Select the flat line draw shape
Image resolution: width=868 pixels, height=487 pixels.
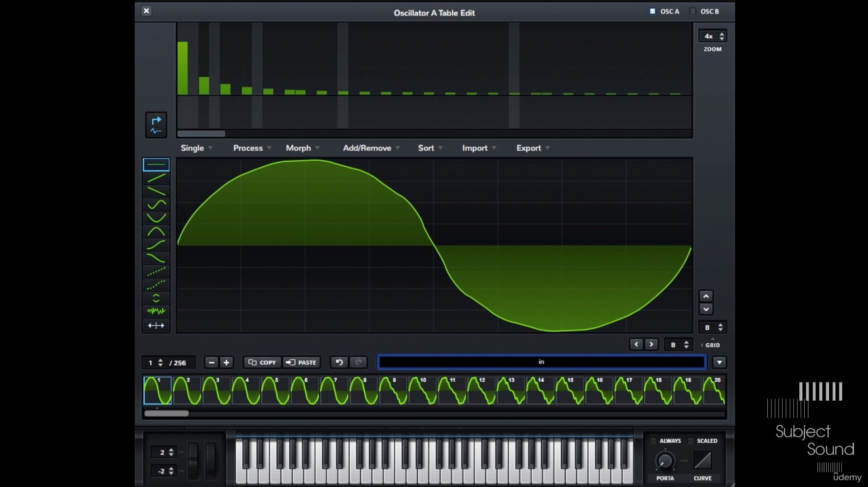(156, 164)
